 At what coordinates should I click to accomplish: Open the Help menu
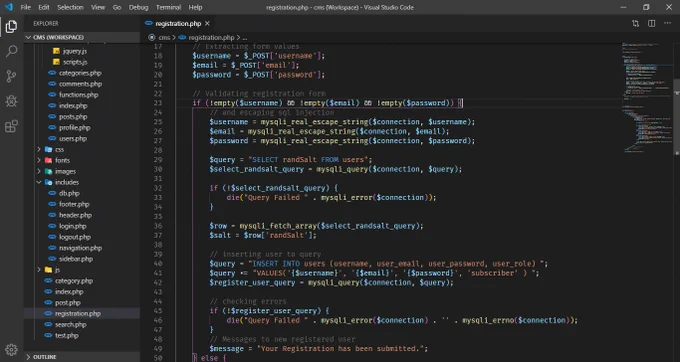pos(195,7)
